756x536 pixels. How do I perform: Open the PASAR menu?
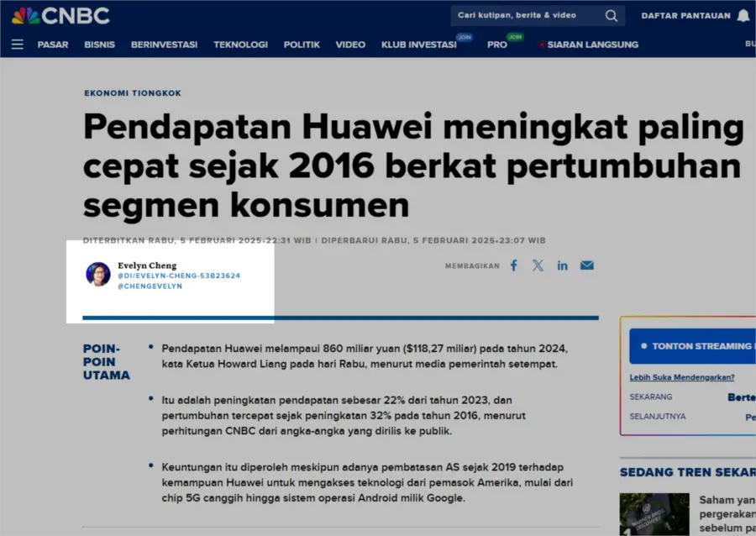coord(53,45)
